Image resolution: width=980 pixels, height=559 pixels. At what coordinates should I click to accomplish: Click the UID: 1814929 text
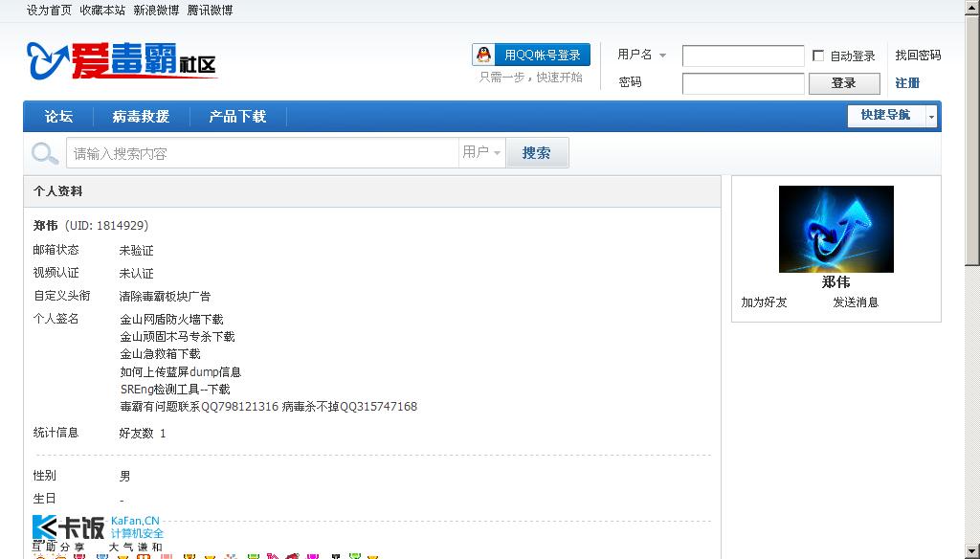coord(107,225)
